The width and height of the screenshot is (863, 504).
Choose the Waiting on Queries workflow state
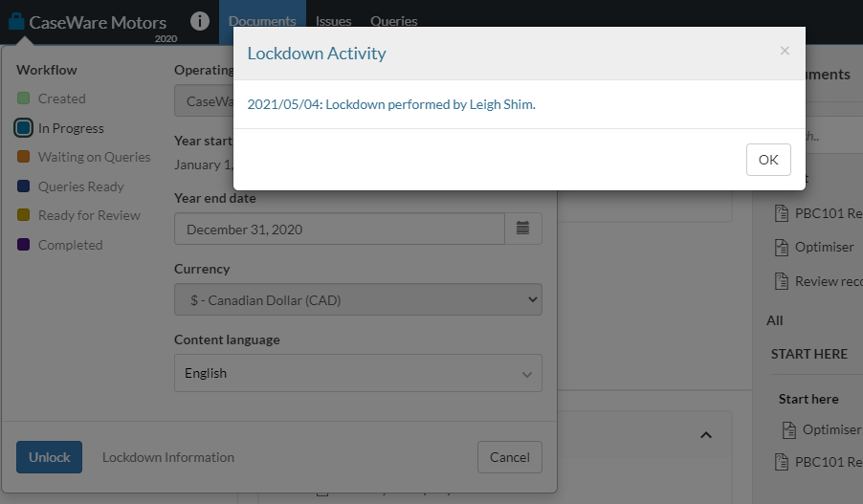[24, 157]
